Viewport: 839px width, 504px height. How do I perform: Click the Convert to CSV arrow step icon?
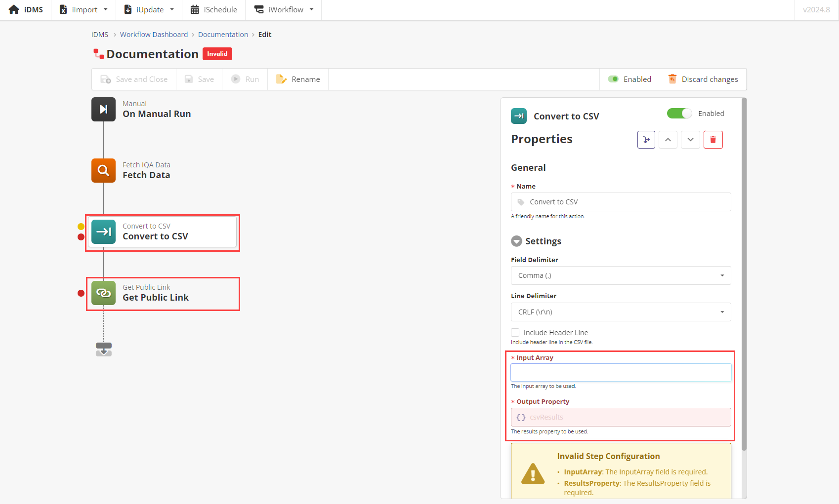pos(103,232)
